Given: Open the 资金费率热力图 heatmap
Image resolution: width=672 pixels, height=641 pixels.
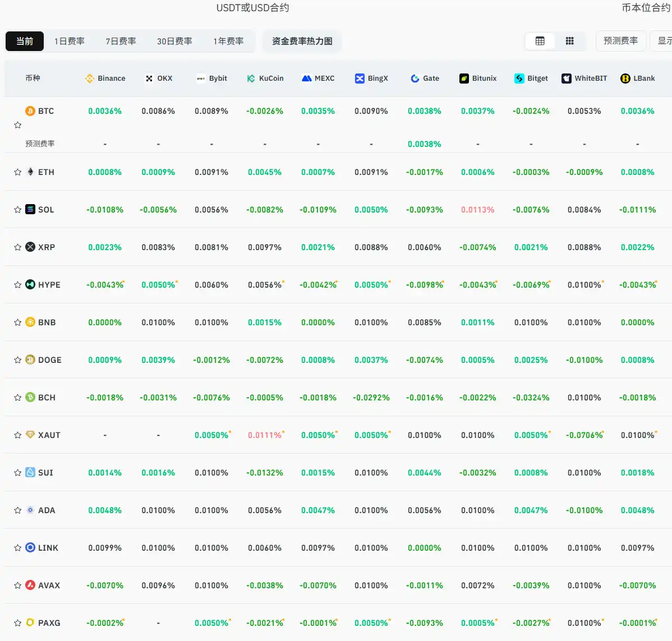Looking at the screenshot, I should click(x=302, y=41).
